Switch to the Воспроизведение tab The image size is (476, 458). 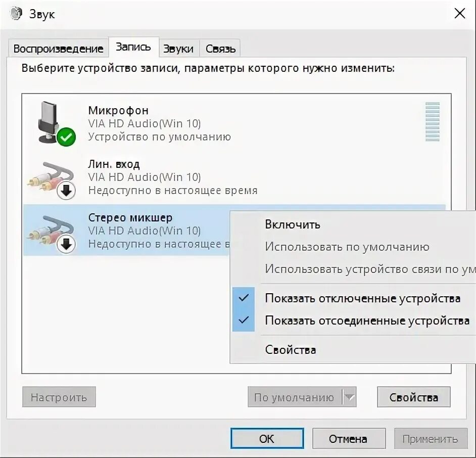click(58, 49)
